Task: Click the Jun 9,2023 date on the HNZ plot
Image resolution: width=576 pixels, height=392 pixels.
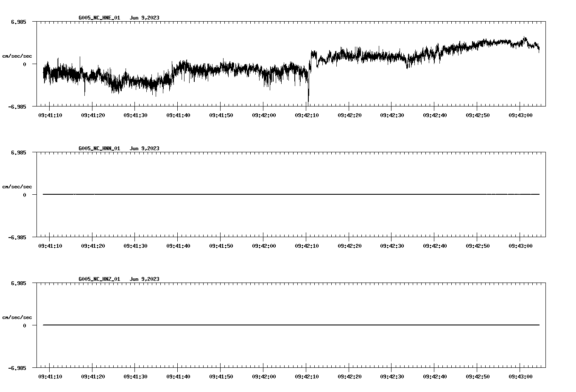Action: [x=145, y=279]
